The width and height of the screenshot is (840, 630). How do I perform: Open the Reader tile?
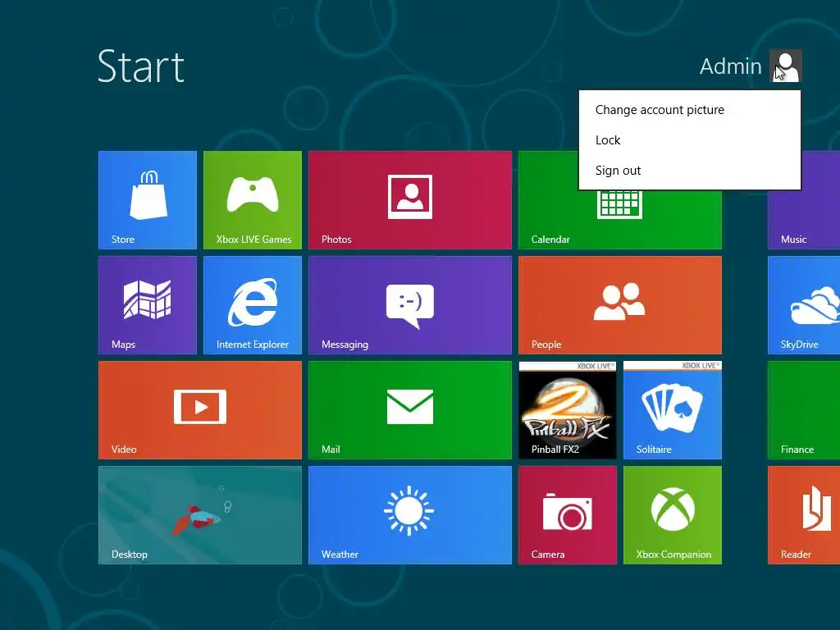tap(804, 515)
